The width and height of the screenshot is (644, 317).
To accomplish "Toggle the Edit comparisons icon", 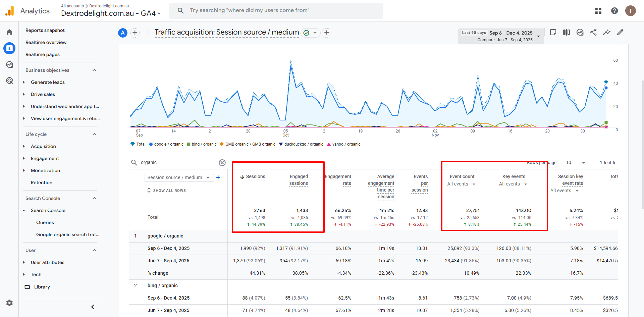I will pos(567,32).
